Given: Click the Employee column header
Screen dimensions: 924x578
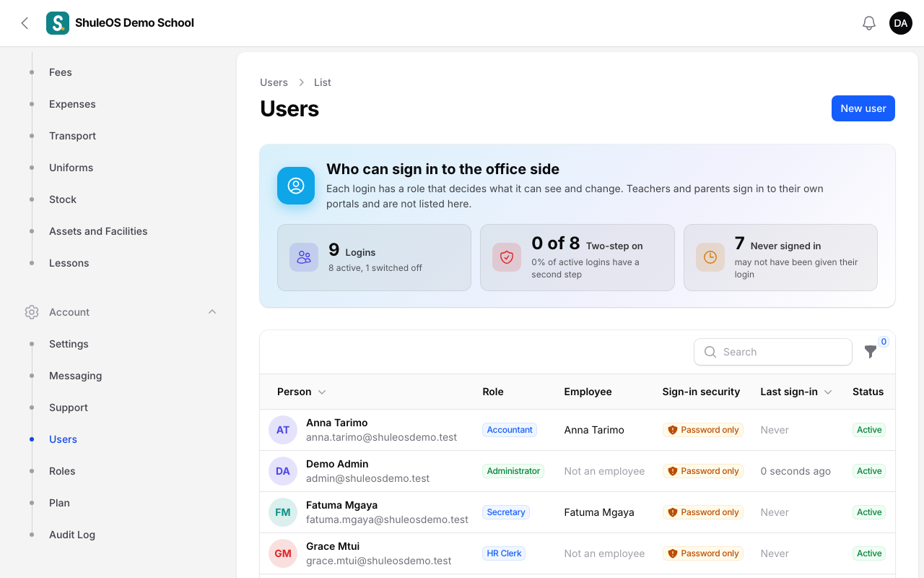Looking at the screenshot, I should 588,392.
